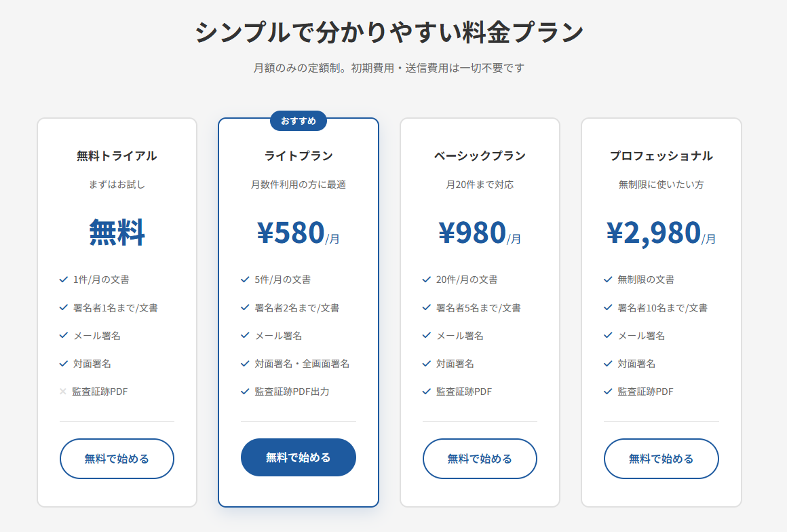Image resolution: width=787 pixels, height=532 pixels.
Task: Click the シンプルで分かりやすい料金プラン heading
Action: coord(389,33)
